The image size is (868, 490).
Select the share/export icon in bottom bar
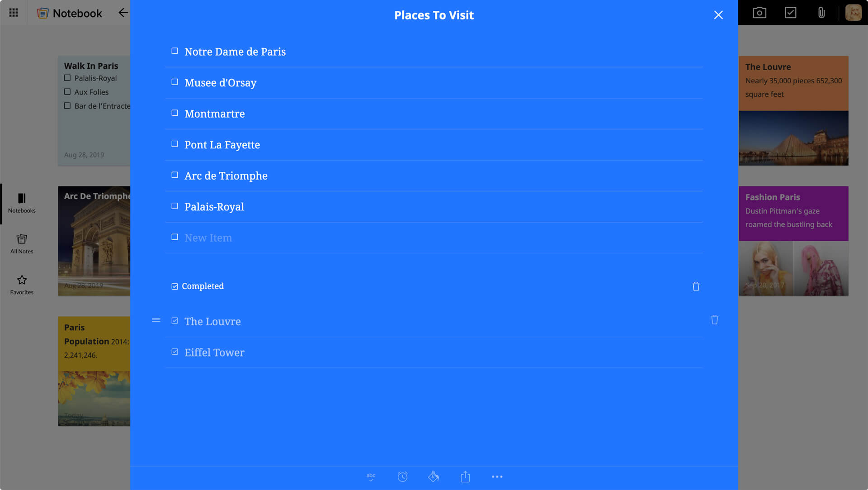pos(466,477)
